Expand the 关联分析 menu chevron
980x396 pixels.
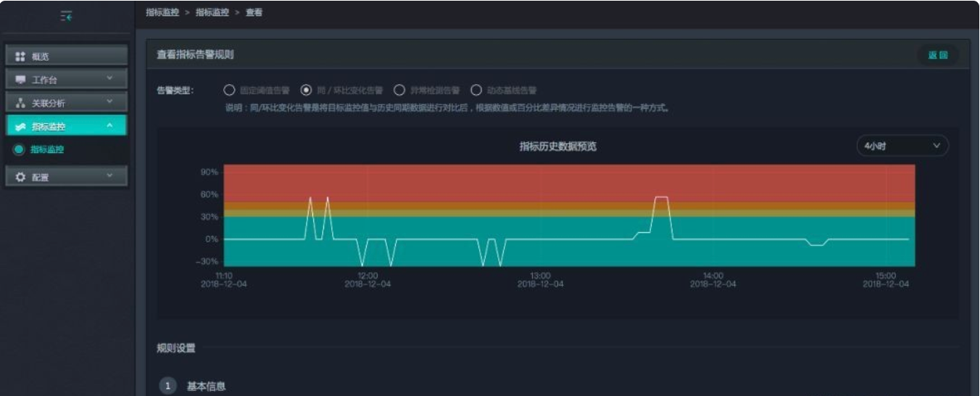[110, 102]
